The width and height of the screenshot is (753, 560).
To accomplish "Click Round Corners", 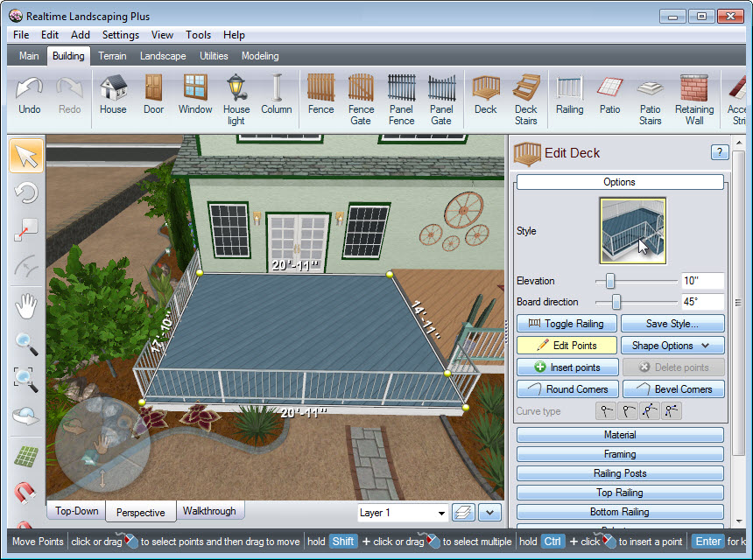I will click(567, 389).
